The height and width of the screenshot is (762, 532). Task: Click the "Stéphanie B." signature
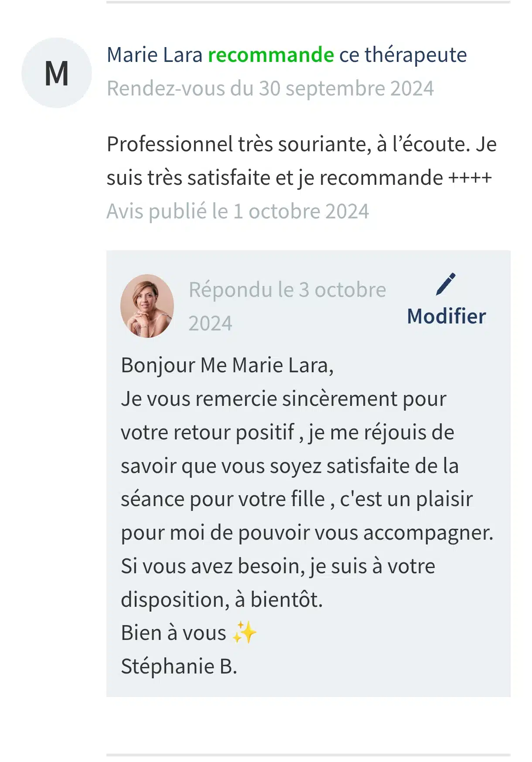[x=179, y=667]
